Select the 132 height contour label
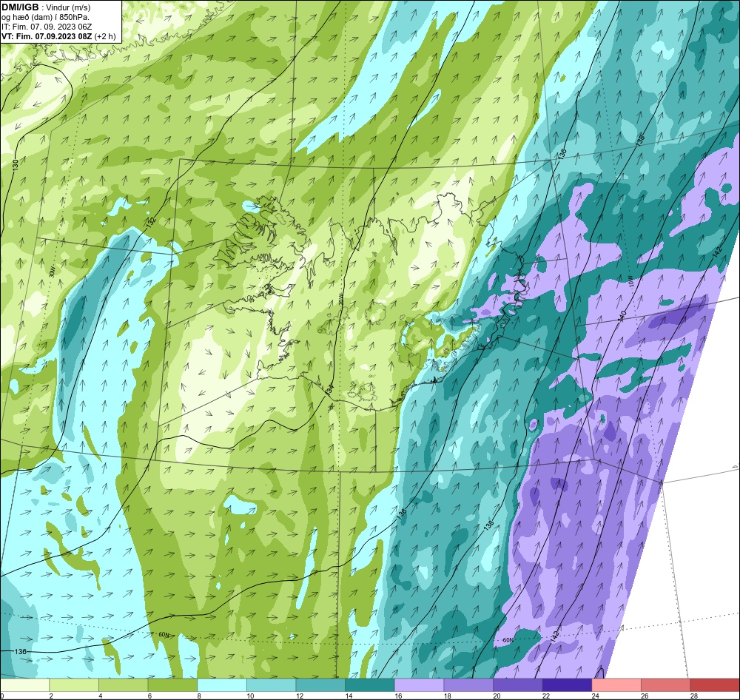 (x=150, y=223)
